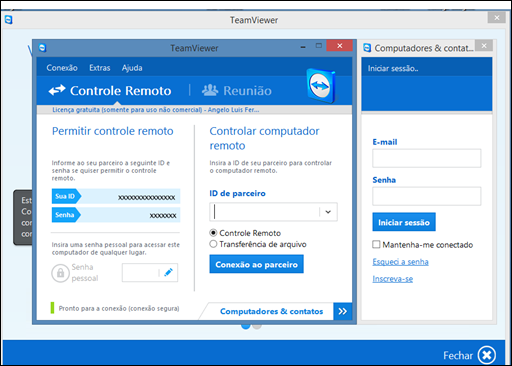Click the Fechar close circle icon
Viewport: 512px width, 366px height.
pos(487,355)
